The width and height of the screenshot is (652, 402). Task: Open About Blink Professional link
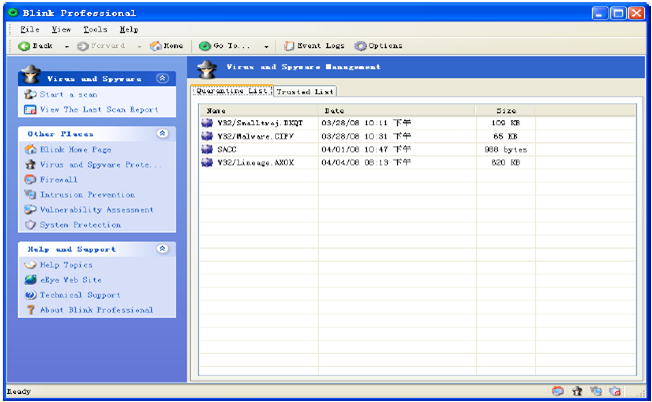click(96, 310)
